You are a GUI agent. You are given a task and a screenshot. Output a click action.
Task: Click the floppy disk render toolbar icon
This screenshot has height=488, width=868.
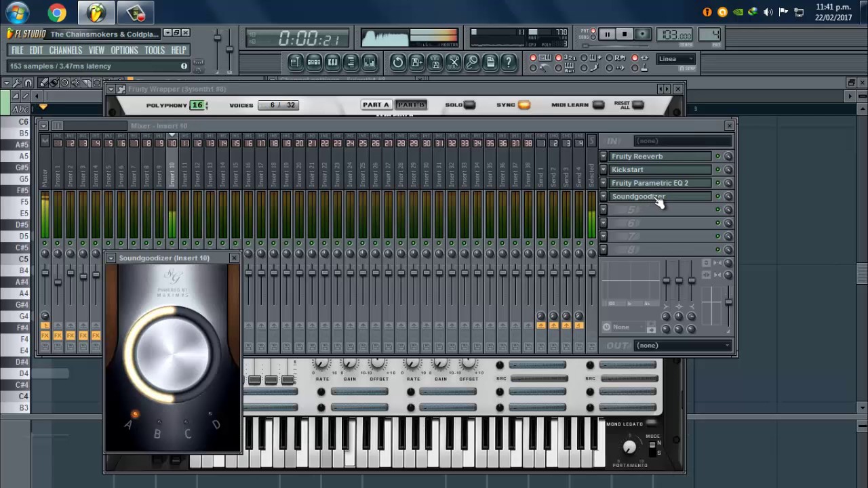[435, 62]
